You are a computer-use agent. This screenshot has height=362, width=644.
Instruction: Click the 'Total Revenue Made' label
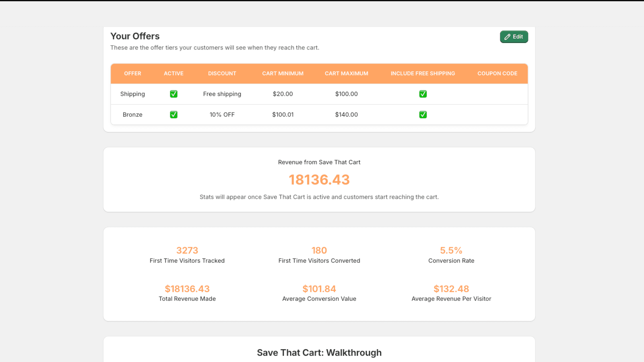(187, 299)
